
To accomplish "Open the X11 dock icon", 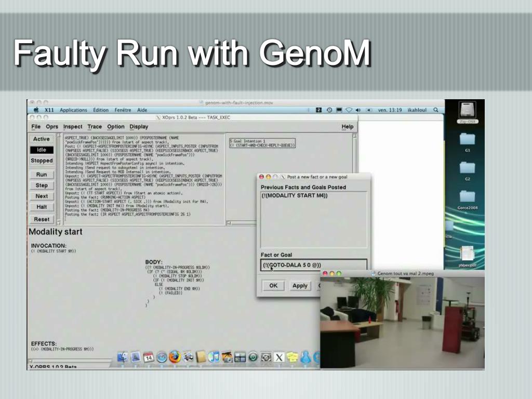I will coord(279,357).
